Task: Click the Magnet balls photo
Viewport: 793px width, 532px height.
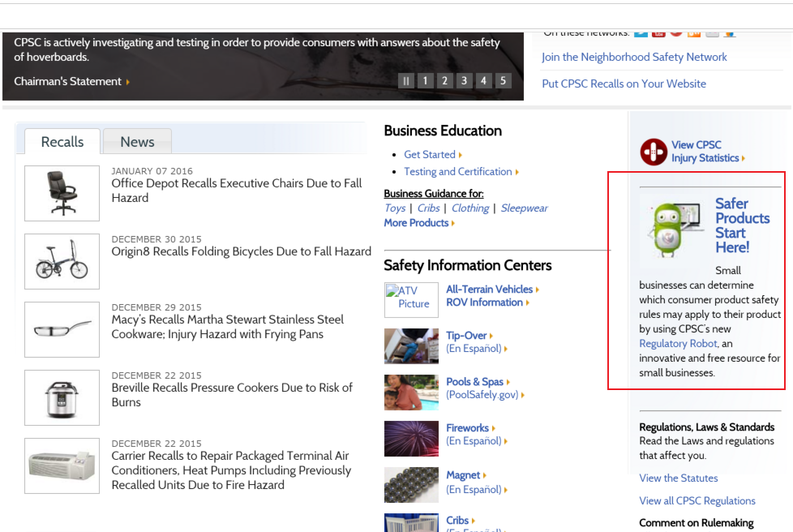Action: (411, 485)
